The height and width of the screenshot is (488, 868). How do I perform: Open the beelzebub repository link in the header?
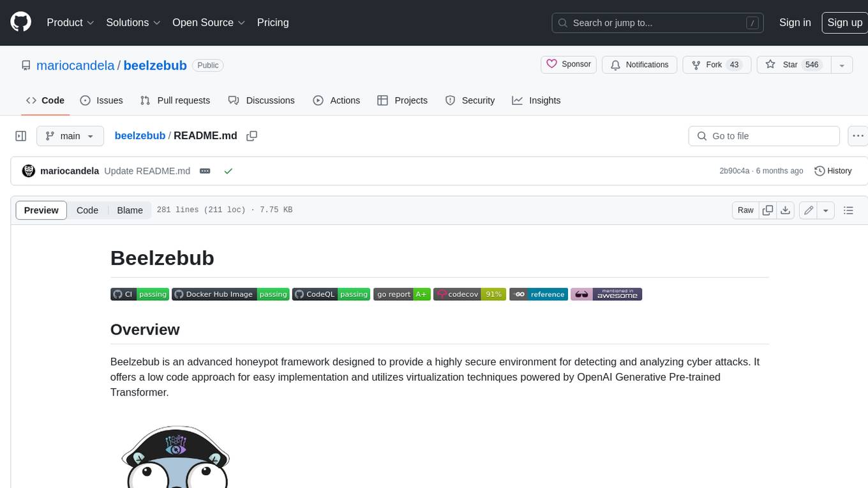click(155, 65)
